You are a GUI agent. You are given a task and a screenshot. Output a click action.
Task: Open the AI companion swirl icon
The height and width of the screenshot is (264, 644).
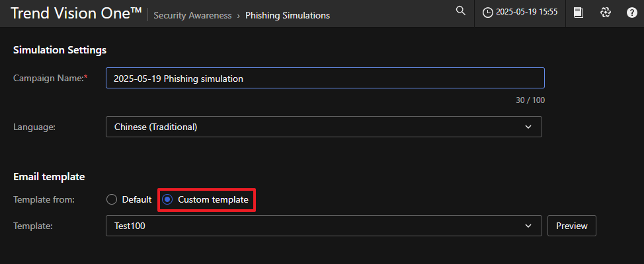[x=605, y=13]
